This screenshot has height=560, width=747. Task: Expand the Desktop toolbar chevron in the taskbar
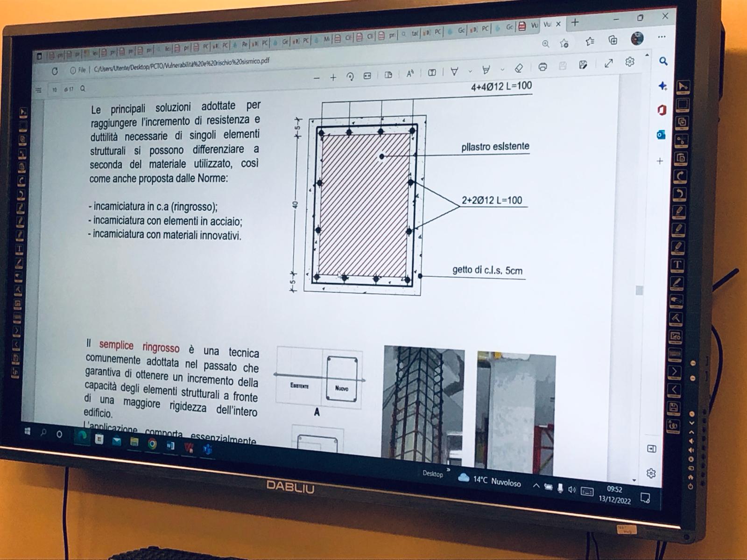coord(448,469)
